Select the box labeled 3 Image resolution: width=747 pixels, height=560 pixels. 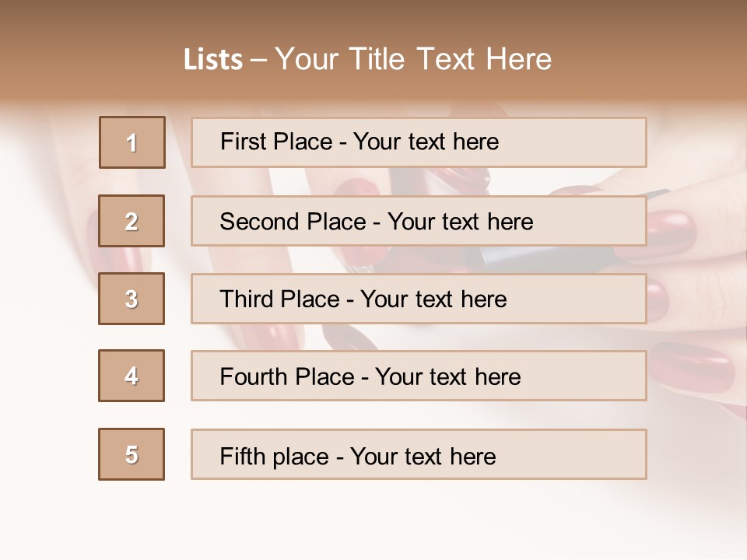(x=132, y=299)
